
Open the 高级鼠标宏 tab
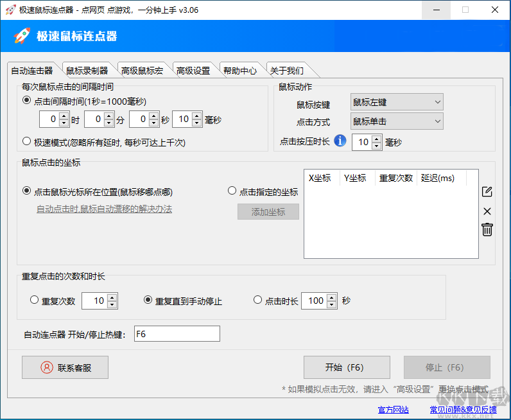[142, 71]
